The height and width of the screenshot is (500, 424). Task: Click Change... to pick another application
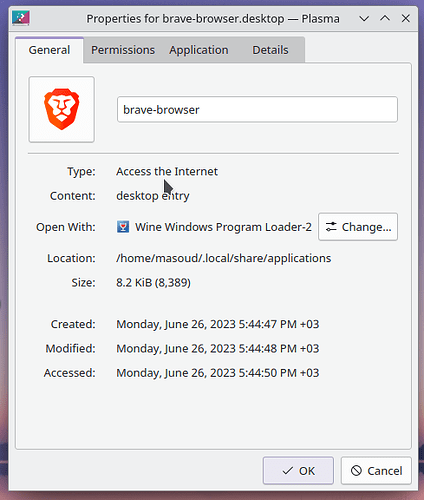click(358, 227)
